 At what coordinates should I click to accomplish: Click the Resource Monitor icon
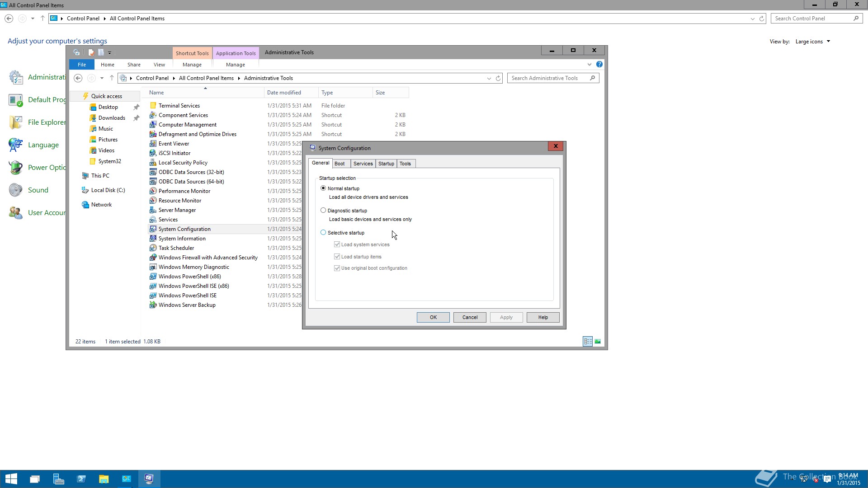coord(153,201)
